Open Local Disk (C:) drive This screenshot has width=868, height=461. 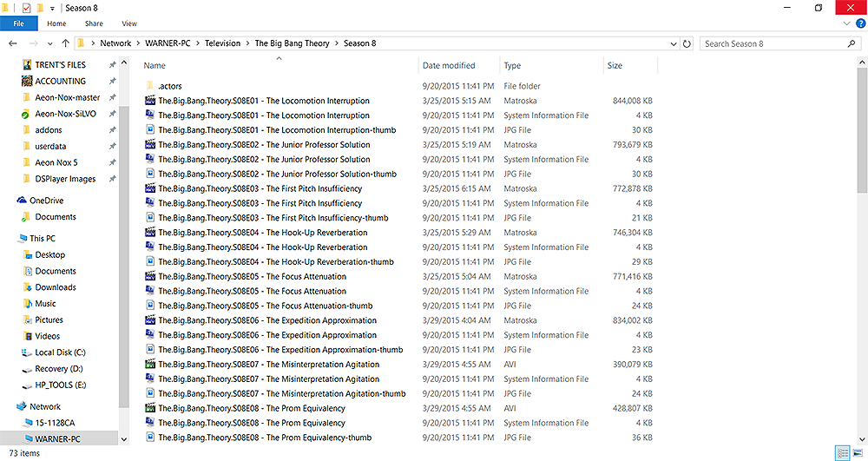pos(60,352)
